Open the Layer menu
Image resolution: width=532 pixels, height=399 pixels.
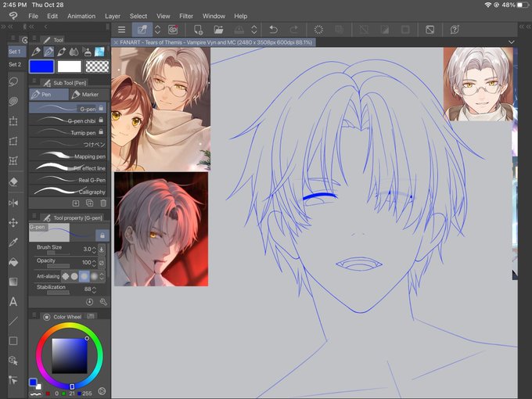113,16
